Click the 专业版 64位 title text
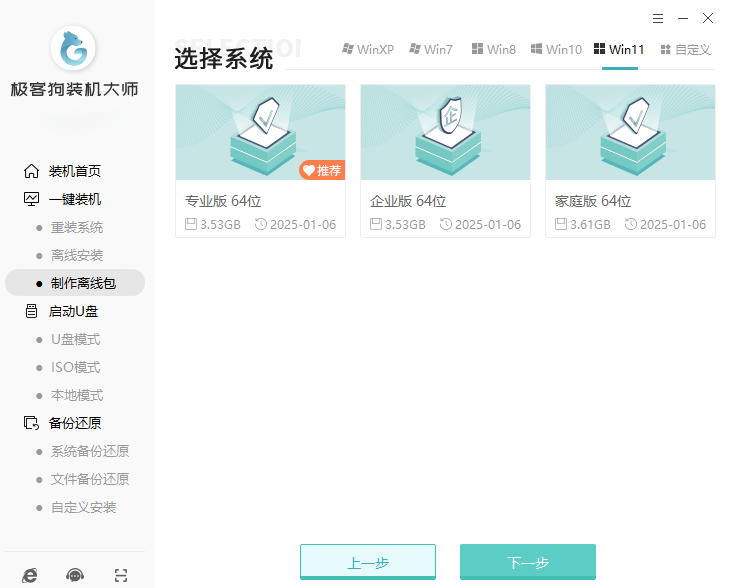This screenshot has height=588, width=730. click(x=223, y=201)
